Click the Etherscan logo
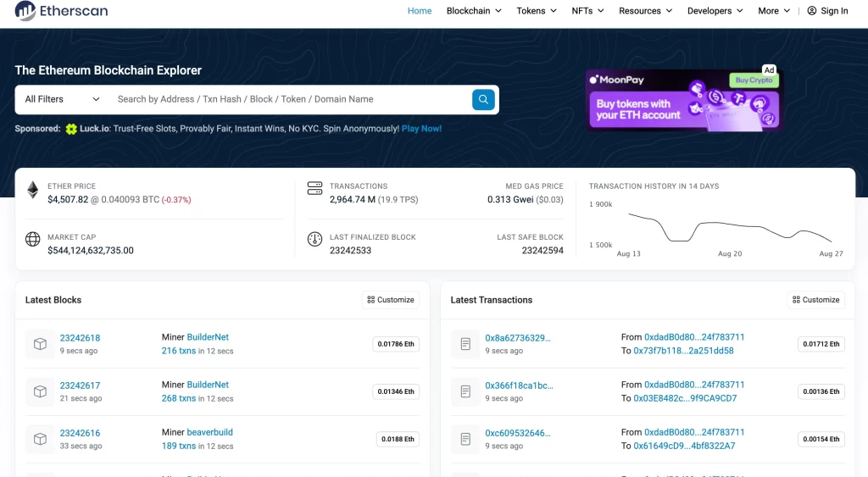The width and height of the screenshot is (868, 477). click(61, 10)
